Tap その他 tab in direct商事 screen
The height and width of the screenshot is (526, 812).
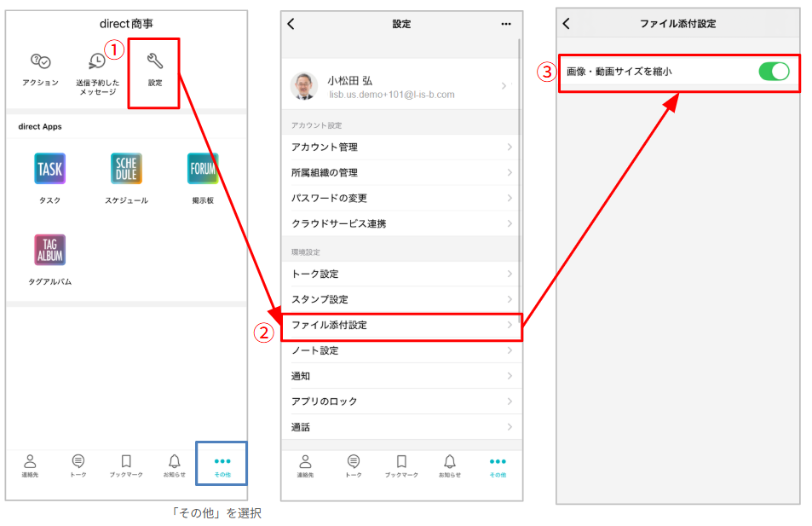tap(222, 465)
